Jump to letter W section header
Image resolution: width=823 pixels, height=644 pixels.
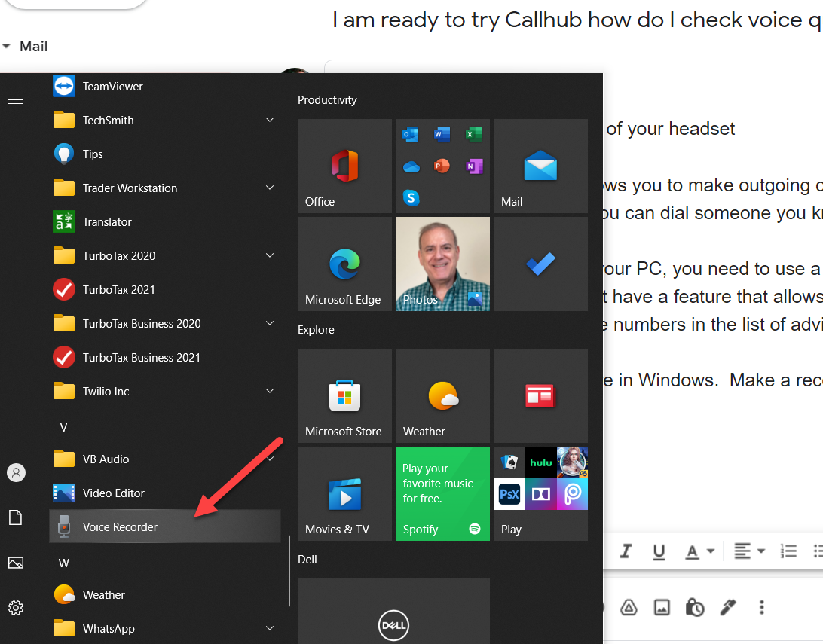(x=63, y=563)
